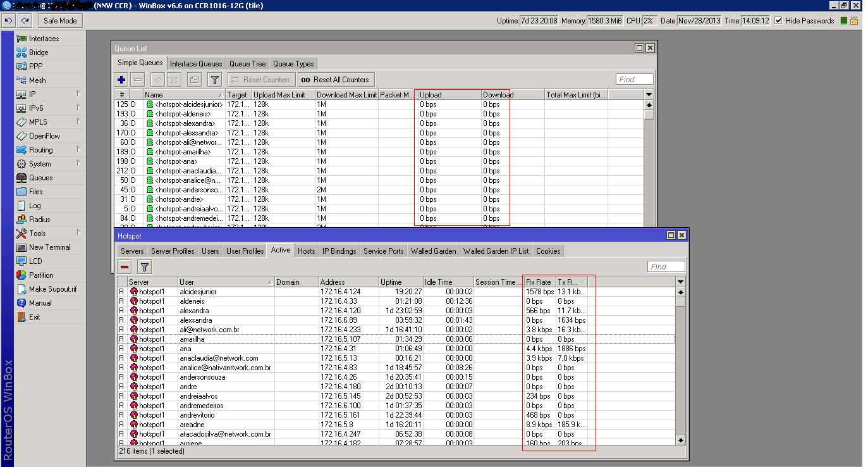
Task: Click the blue plus add queue icon
Action: point(122,80)
